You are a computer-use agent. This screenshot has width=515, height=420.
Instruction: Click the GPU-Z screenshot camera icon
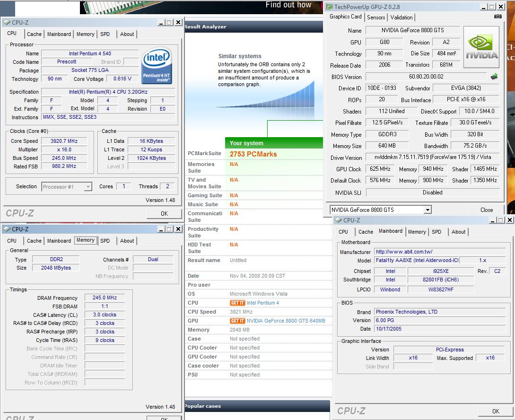pyautogui.click(x=498, y=17)
